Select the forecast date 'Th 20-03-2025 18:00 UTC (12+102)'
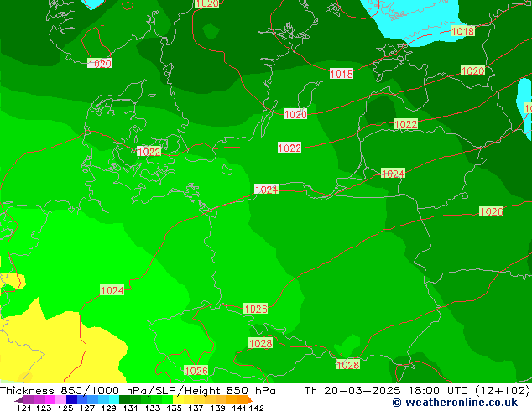532x411 pixels. pyautogui.click(x=417, y=391)
